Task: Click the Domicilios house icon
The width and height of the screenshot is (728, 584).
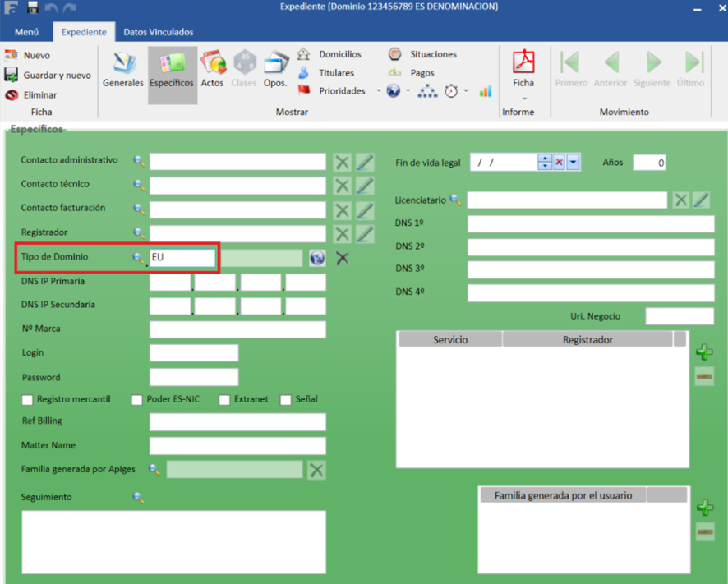Action: [x=304, y=54]
